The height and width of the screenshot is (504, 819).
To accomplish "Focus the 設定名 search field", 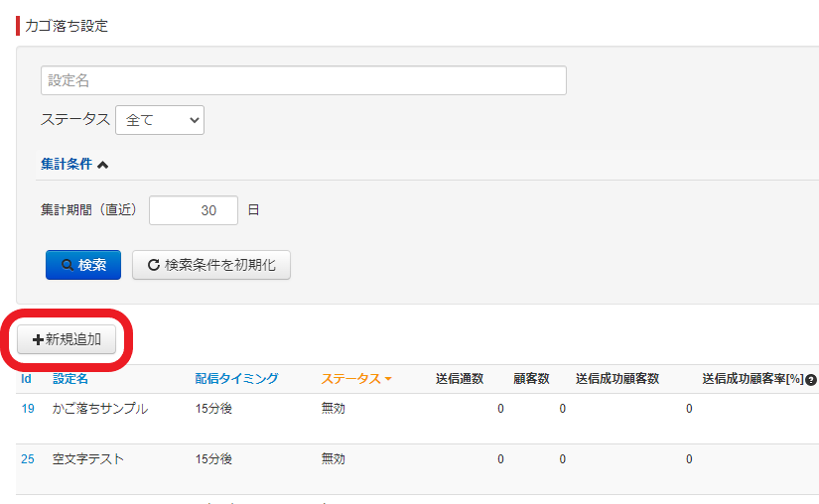I will (x=303, y=80).
